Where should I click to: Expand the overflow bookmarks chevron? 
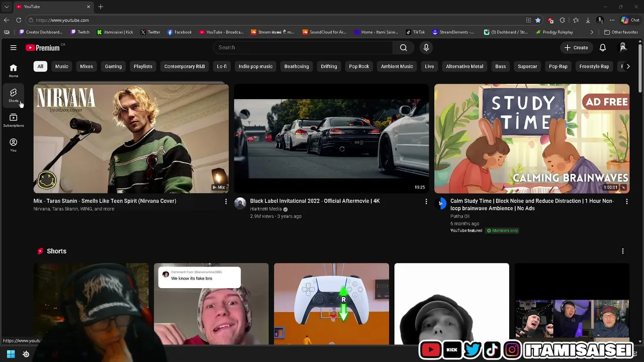pyautogui.click(x=592, y=32)
